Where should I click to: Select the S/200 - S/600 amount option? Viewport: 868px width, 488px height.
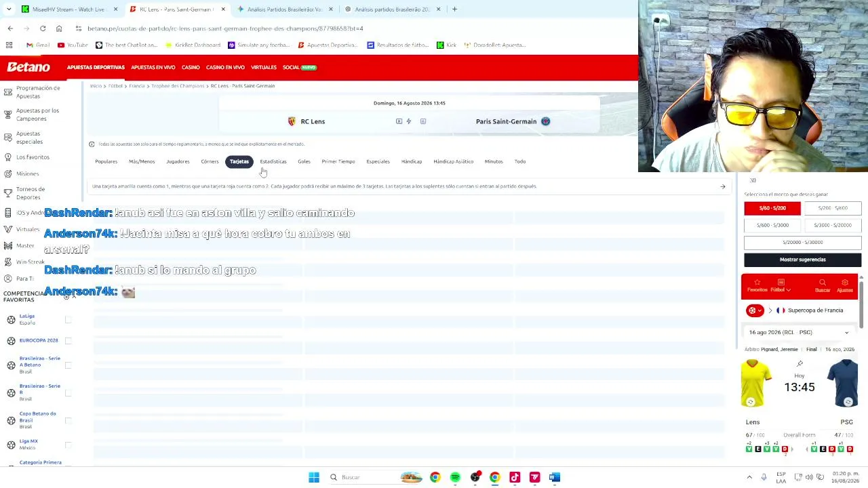click(x=833, y=208)
